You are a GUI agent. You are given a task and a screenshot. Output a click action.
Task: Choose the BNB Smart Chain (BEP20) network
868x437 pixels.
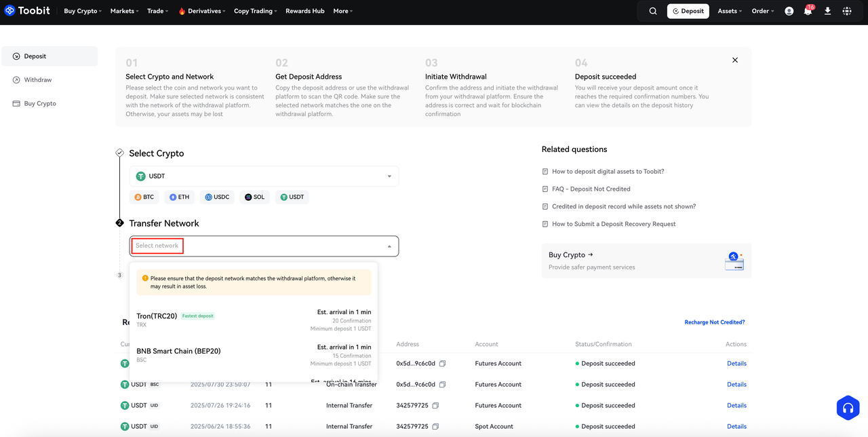click(254, 355)
